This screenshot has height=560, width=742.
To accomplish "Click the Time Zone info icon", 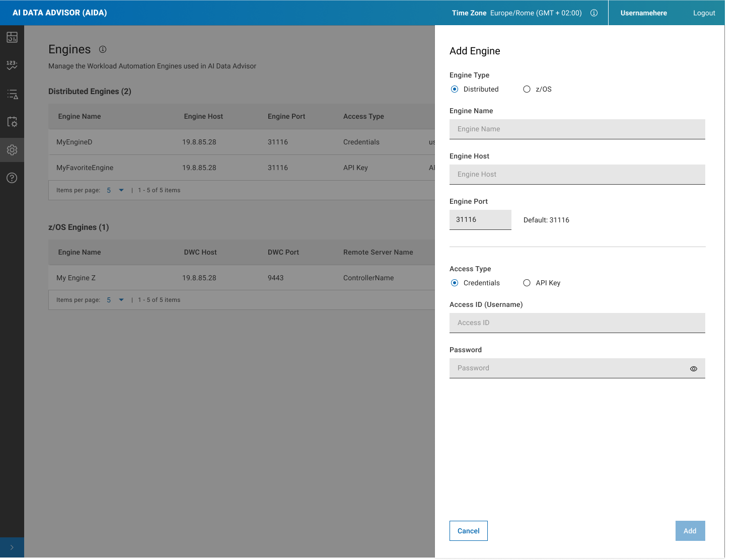I will [594, 13].
